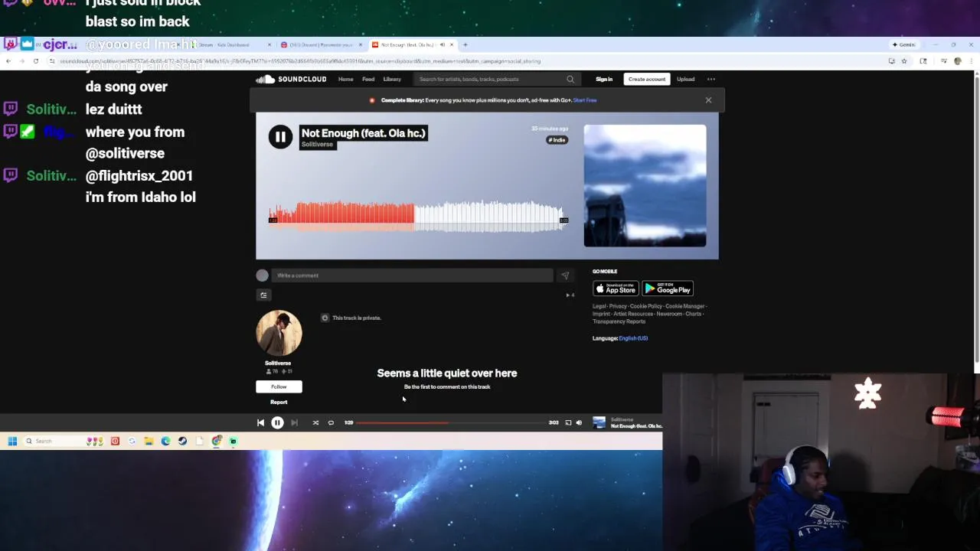Open the three-dots more menu in header

click(x=711, y=79)
